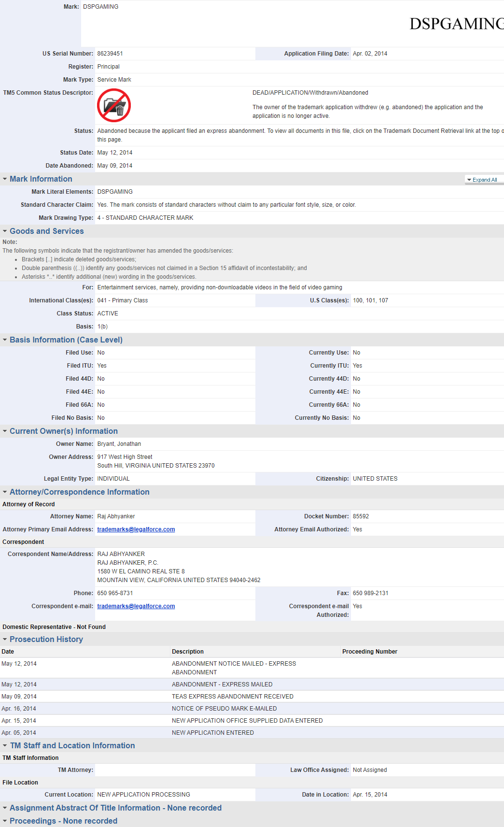This screenshot has height=827, width=504.
Task: Select TEAS EXPRESS ABANDONMENT RECEIVED entry
Action: pyautogui.click(x=233, y=697)
